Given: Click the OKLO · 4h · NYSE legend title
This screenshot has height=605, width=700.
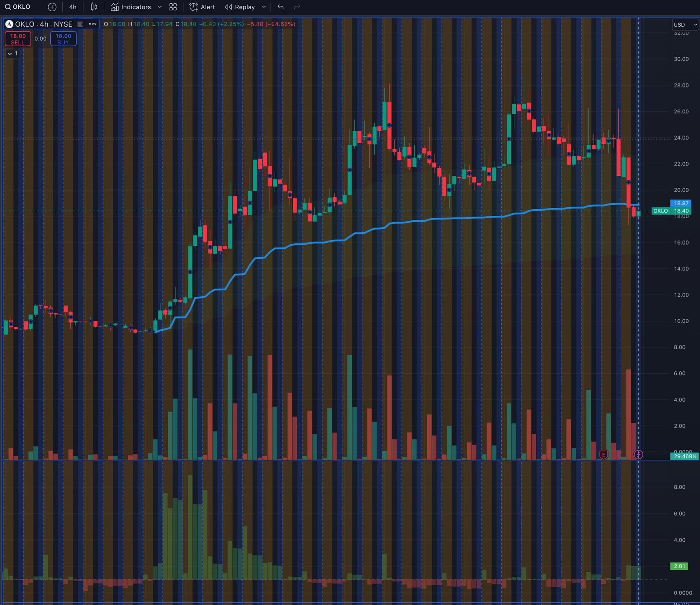Looking at the screenshot, I should (43, 24).
